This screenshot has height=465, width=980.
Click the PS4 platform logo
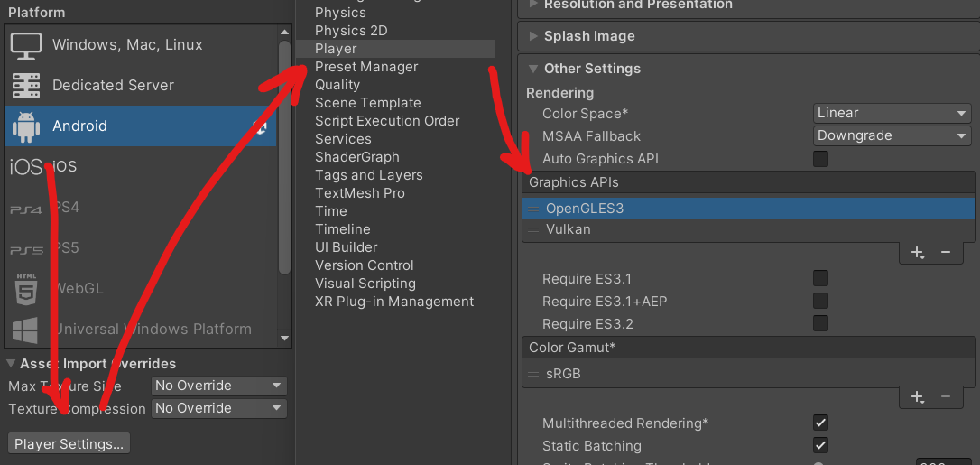(26, 209)
